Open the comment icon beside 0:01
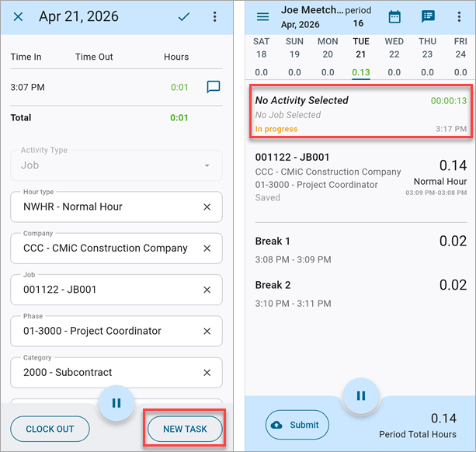476x452 pixels. pos(214,87)
